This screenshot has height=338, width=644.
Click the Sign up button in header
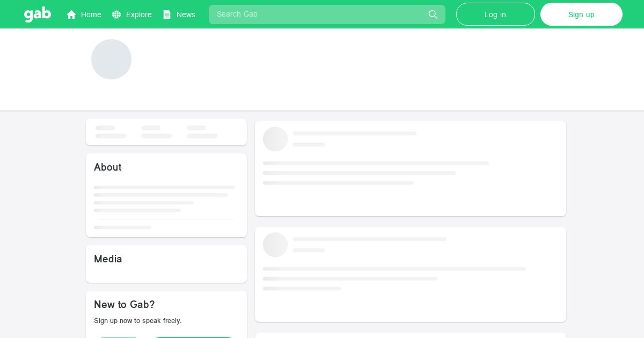point(581,14)
